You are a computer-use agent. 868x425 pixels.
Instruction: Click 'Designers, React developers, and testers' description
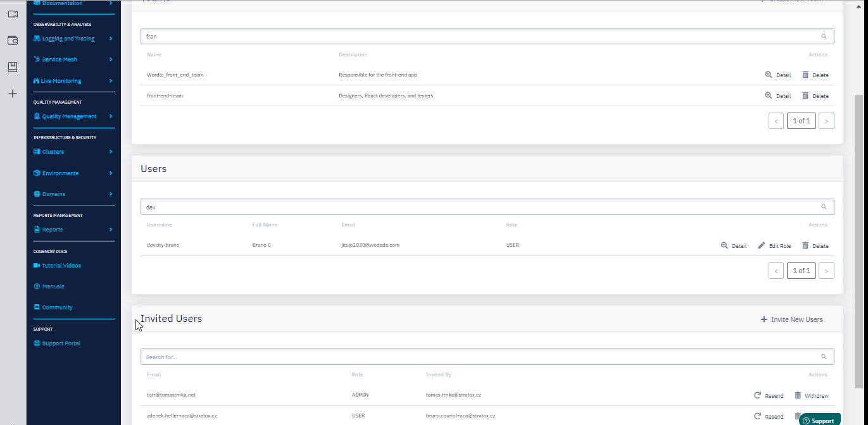(386, 96)
